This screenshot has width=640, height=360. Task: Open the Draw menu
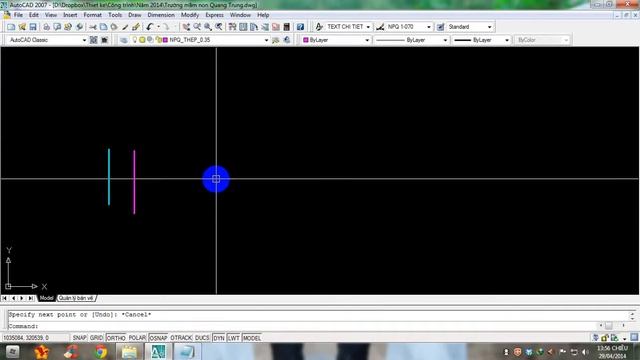tap(134, 15)
